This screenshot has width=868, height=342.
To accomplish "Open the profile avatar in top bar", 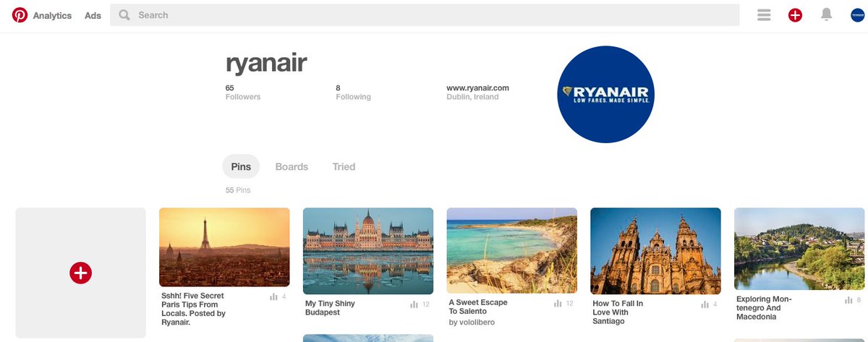I will point(858,15).
